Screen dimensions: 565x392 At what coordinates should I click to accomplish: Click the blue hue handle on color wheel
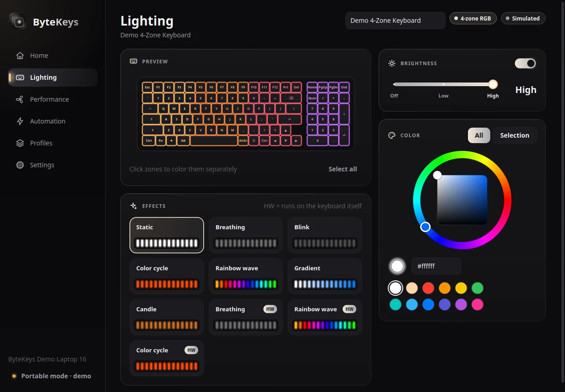(425, 227)
